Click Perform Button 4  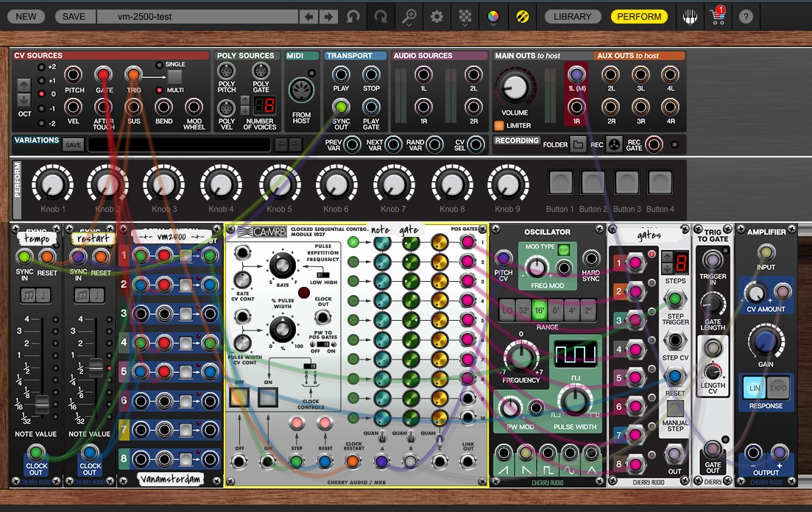point(660,182)
